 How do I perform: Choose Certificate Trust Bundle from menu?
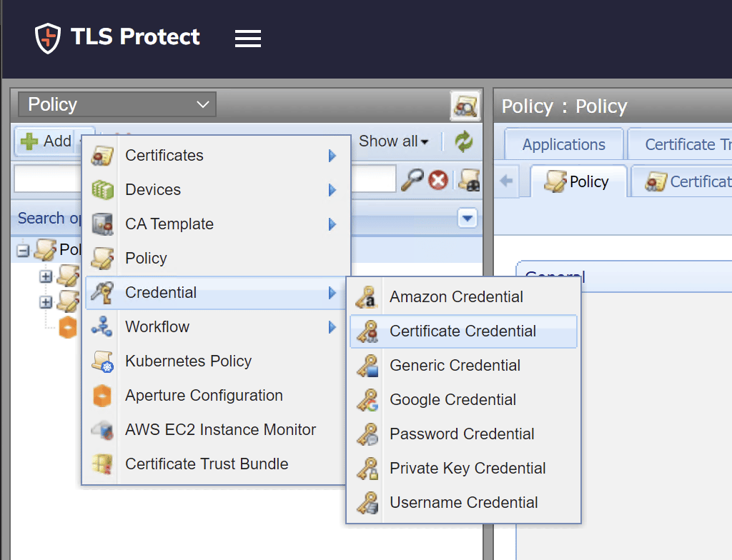click(x=216, y=464)
